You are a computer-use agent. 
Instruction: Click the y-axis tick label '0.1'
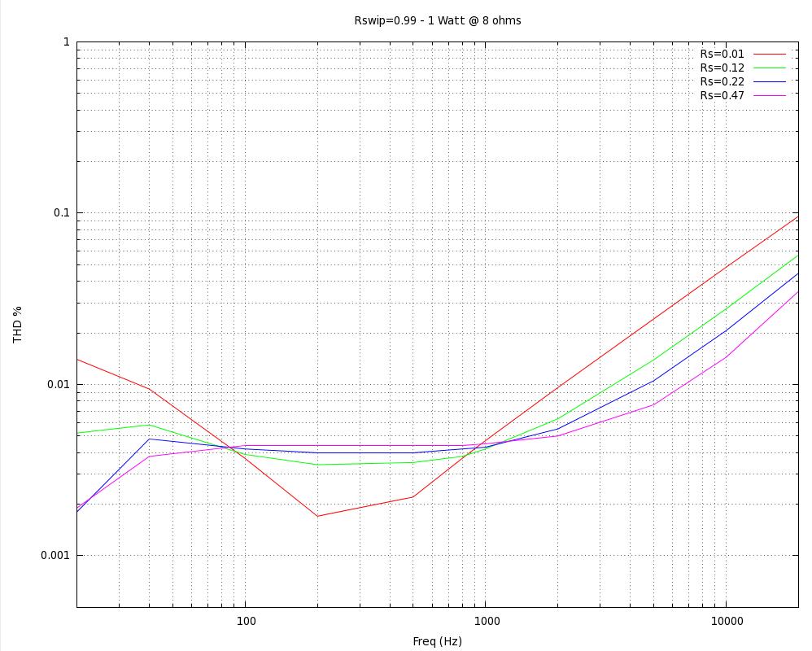(62, 213)
